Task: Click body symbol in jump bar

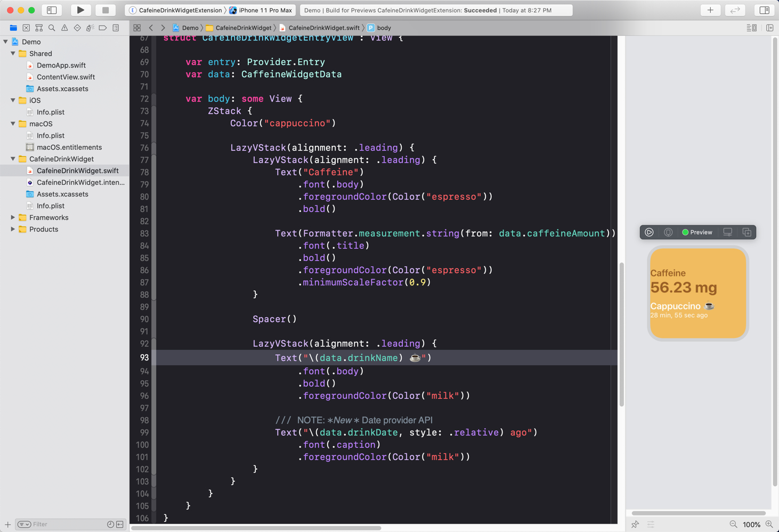Action: pyautogui.click(x=379, y=28)
